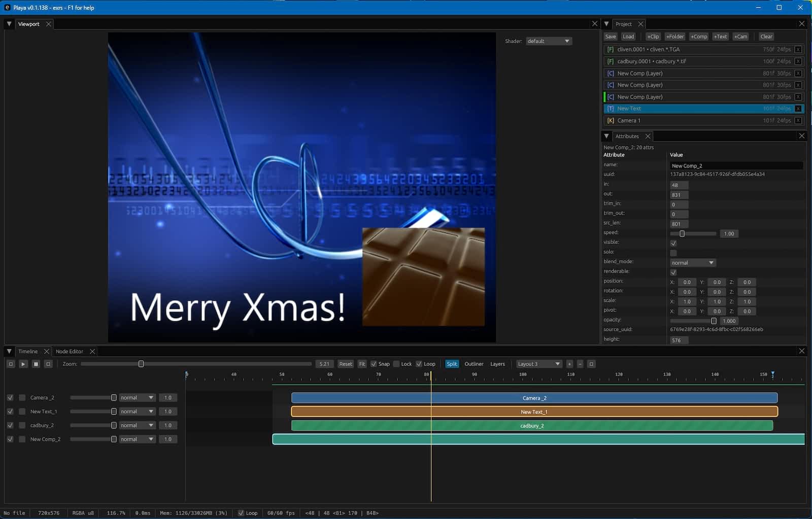Close the Viewport tab with its X
Screen dimensions: 812x519
click(49, 24)
